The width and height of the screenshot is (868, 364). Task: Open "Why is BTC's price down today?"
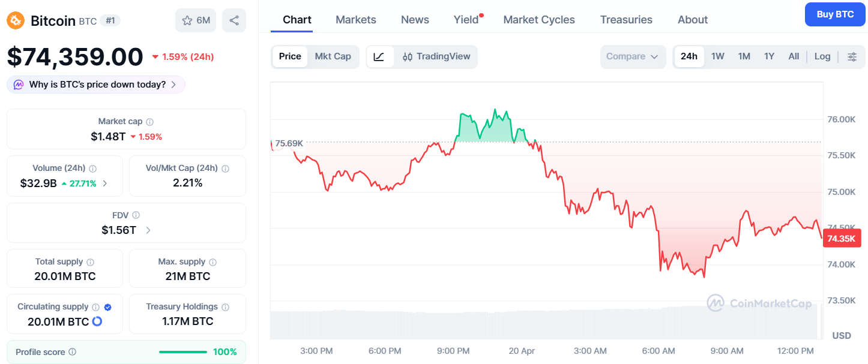coord(96,85)
